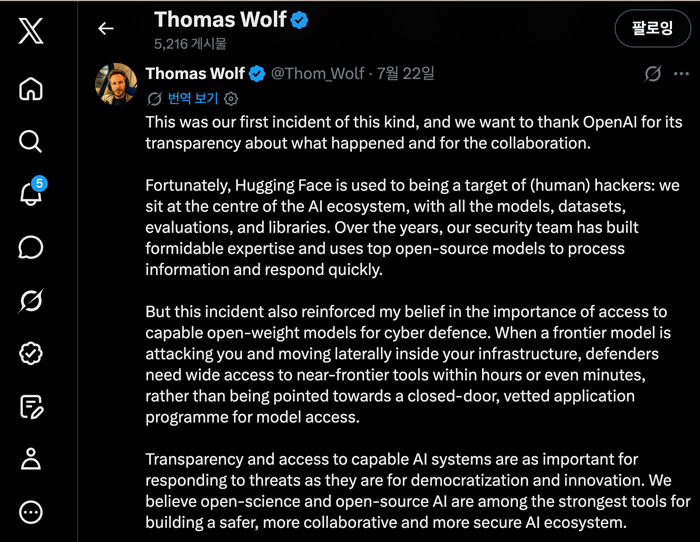Open the Profile person icon

pyautogui.click(x=31, y=459)
